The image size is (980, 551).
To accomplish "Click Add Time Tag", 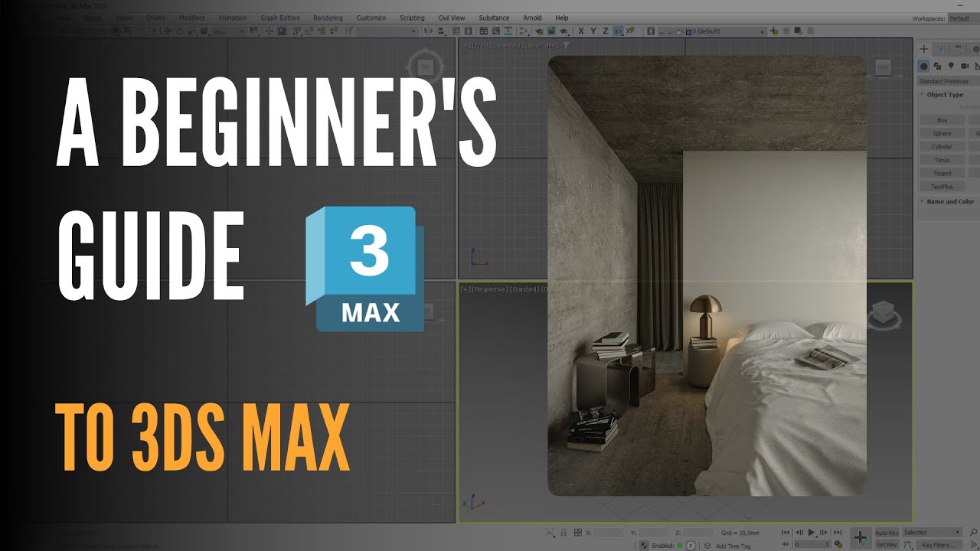I will click(732, 546).
